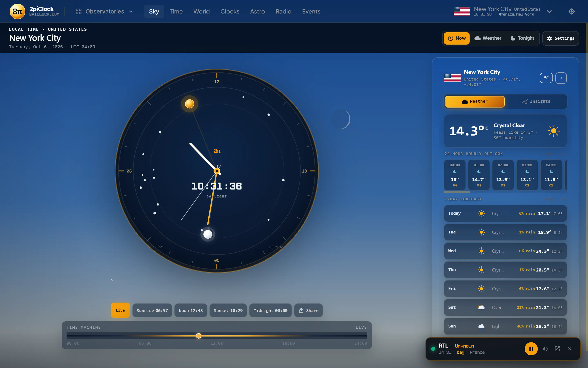
Task: Jump to Noon 12:43
Action: point(191,310)
